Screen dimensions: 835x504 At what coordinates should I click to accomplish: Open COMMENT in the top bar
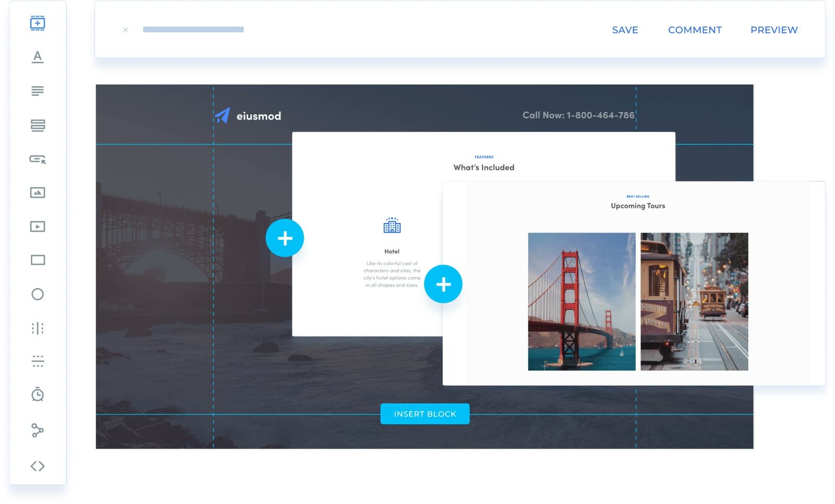[695, 30]
